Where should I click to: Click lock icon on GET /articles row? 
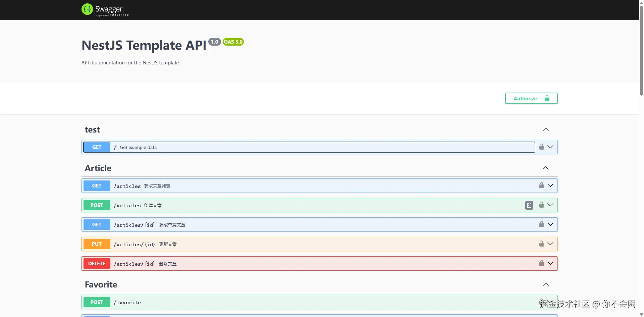(542, 185)
